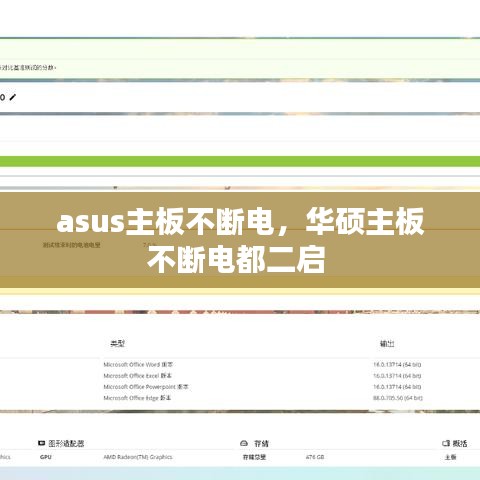Click the Excel version value 16.0.13714

coord(397,376)
